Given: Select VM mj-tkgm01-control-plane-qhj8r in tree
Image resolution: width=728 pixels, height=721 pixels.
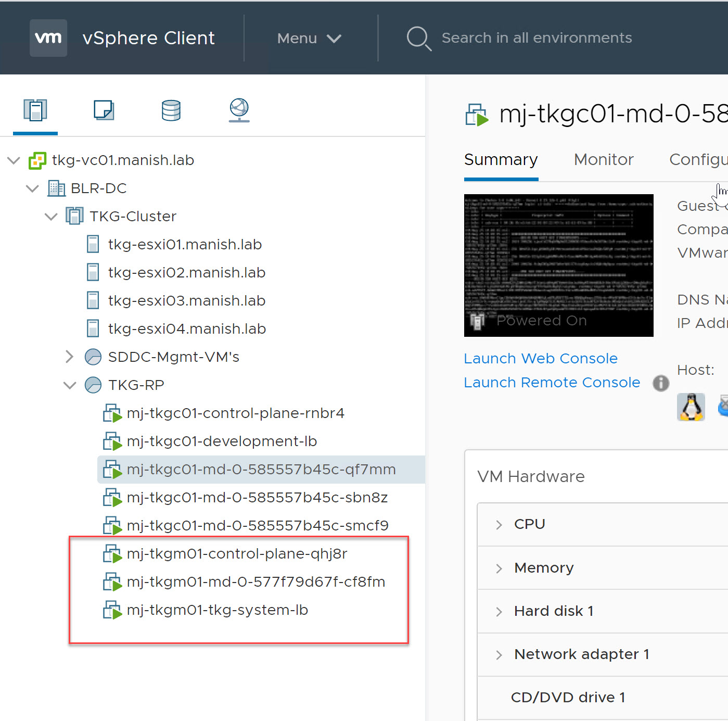Looking at the screenshot, I should [x=237, y=554].
